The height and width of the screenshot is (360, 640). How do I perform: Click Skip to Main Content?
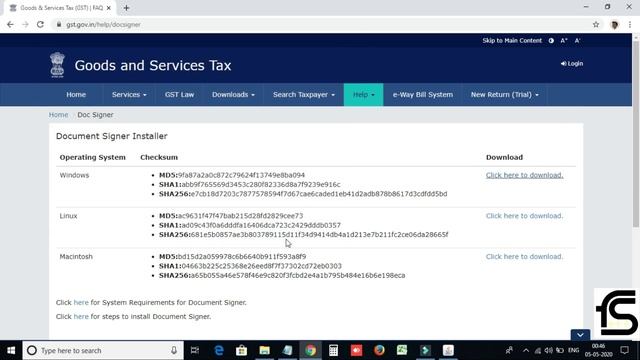click(512, 40)
